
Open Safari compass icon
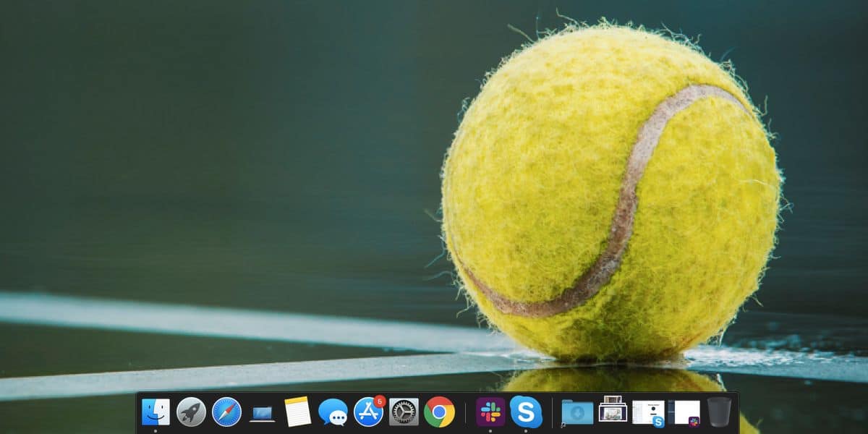point(226,412)
